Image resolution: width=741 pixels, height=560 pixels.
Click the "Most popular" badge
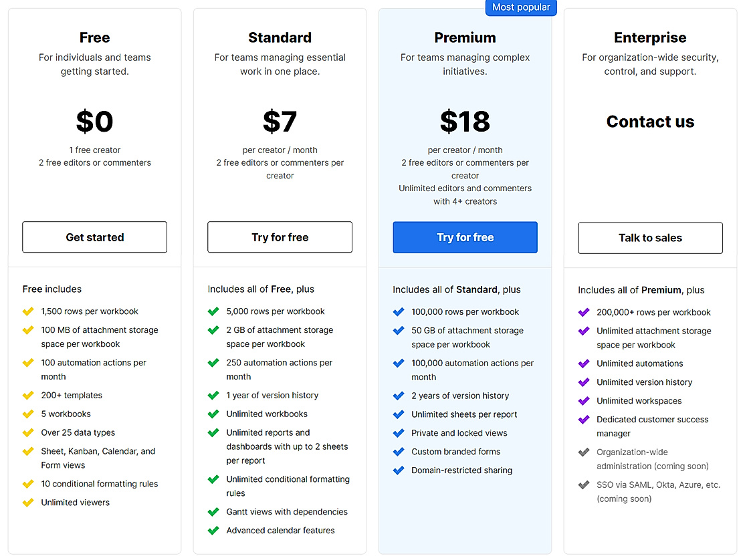point(521,7)
